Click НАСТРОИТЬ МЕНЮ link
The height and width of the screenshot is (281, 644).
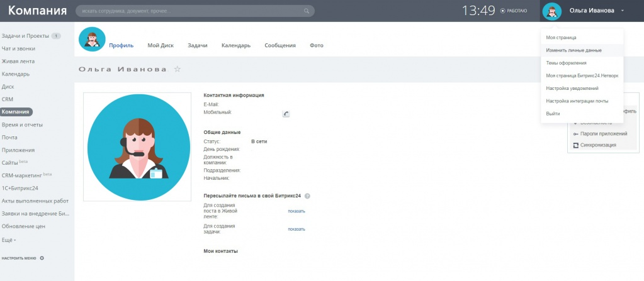coord(19,258)
